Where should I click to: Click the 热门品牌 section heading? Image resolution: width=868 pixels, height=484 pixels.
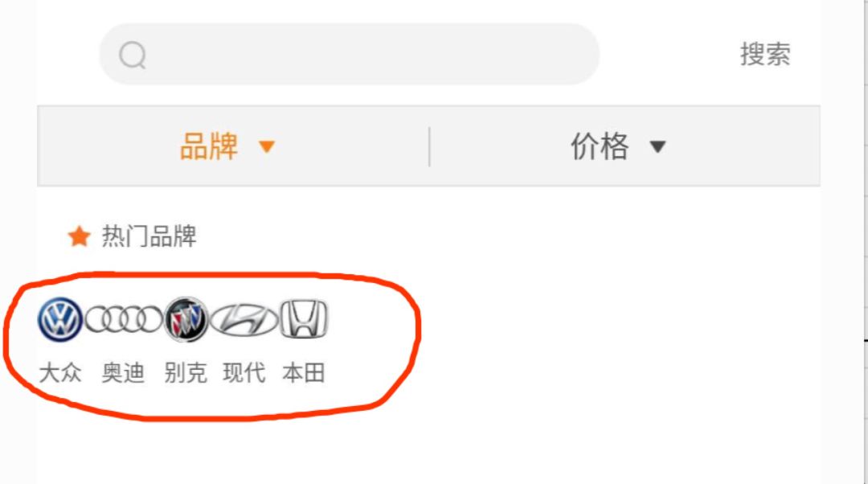(149, 236)
